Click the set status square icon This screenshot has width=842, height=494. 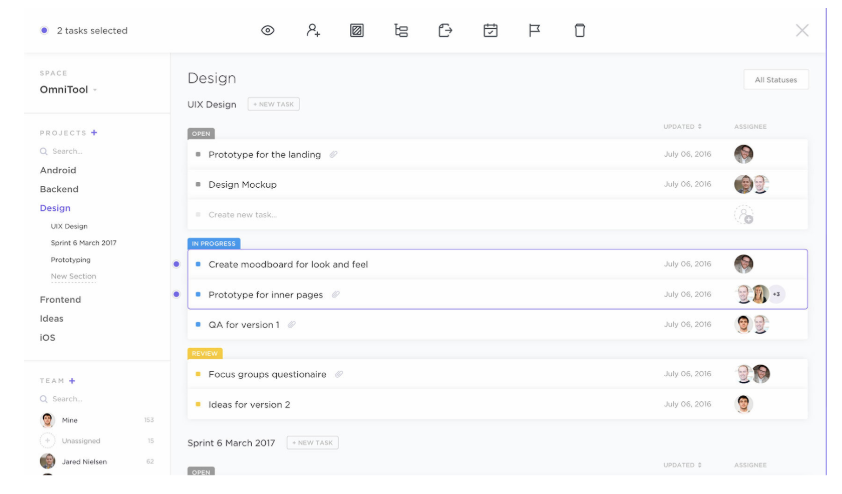point(357,31)
